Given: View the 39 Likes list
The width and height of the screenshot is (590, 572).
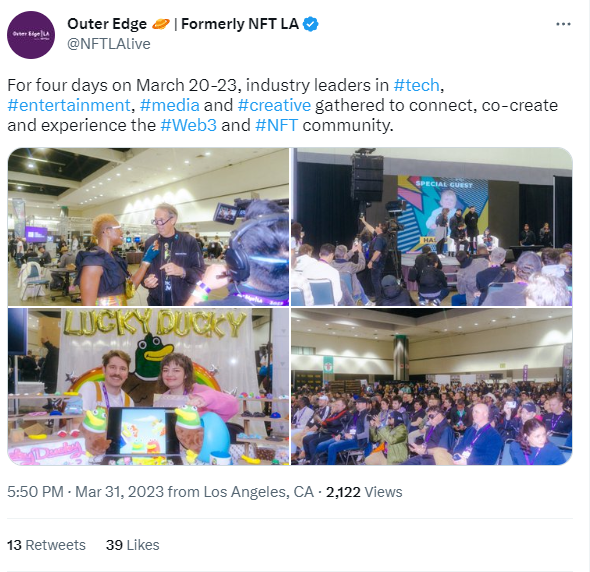Looking at the screenshot, I should click(x=132, y=545).
